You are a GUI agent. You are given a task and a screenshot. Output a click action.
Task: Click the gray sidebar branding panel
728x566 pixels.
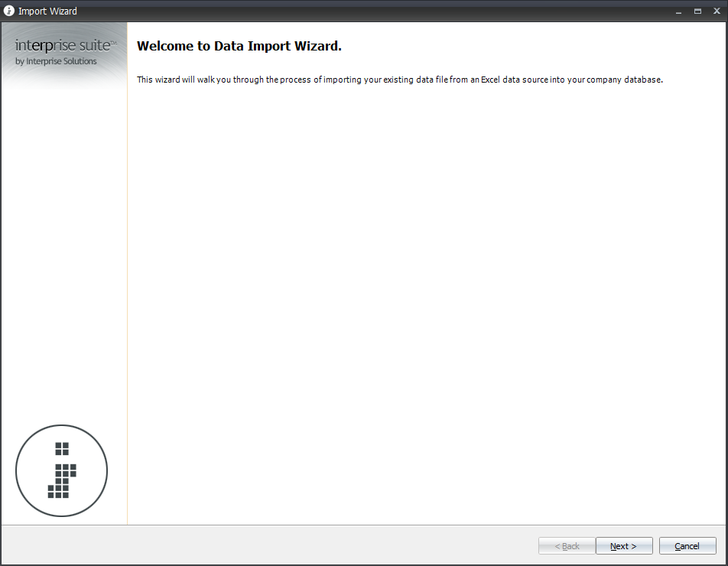[x=63, y=229]
